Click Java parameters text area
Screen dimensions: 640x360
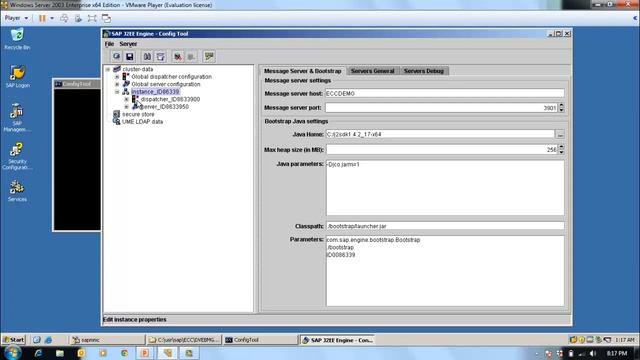click(445, 188)
